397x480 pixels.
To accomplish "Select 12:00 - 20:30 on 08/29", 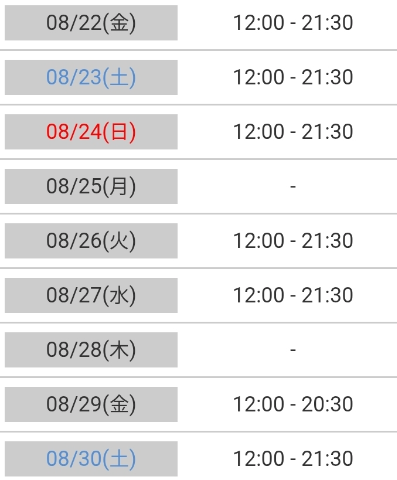I will [293, 404].
